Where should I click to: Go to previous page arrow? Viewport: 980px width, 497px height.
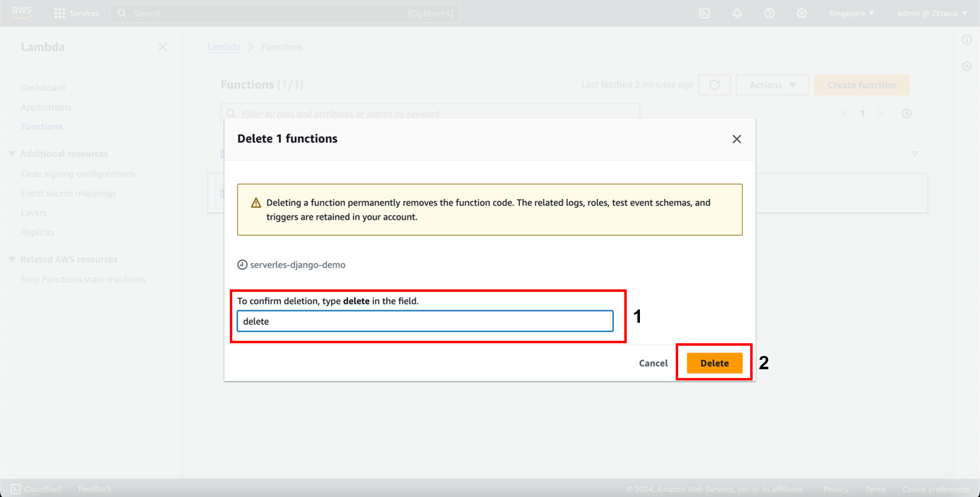[x=844, y=114]
